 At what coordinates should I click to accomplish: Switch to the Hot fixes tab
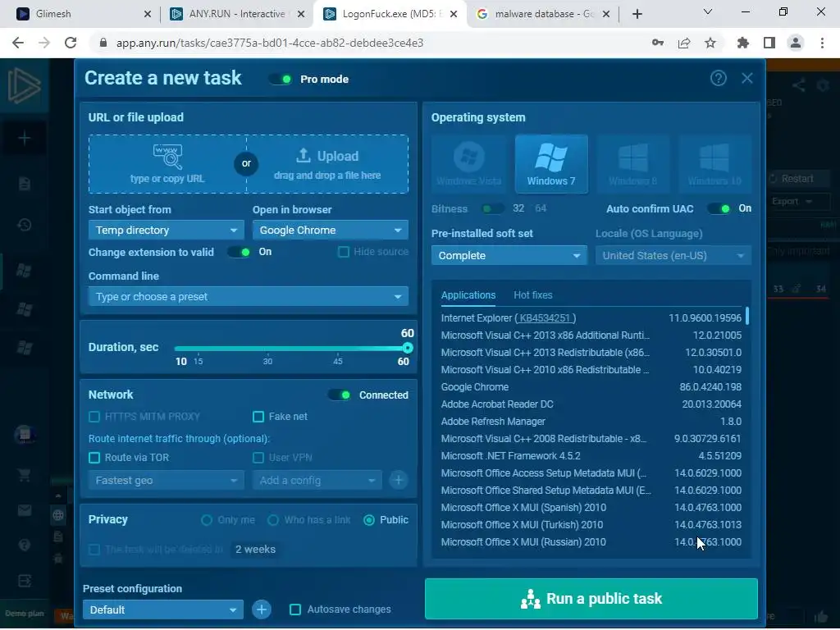tap(533, 295)
